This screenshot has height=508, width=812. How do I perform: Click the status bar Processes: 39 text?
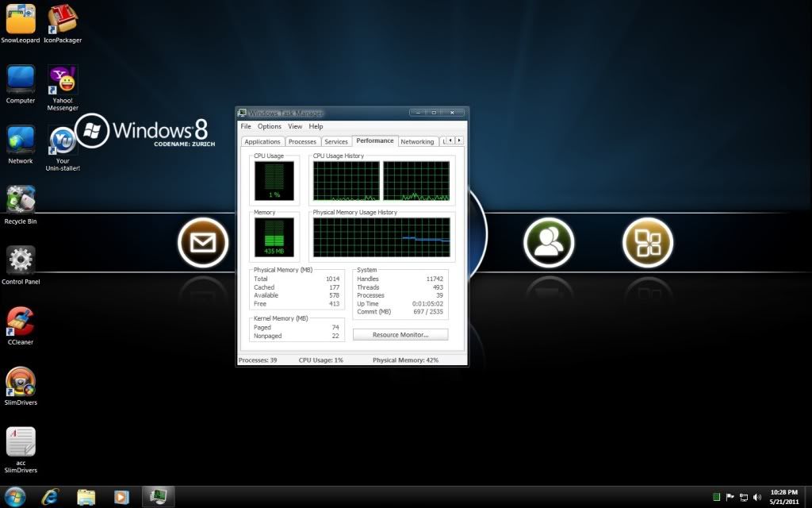coord(258,360)
